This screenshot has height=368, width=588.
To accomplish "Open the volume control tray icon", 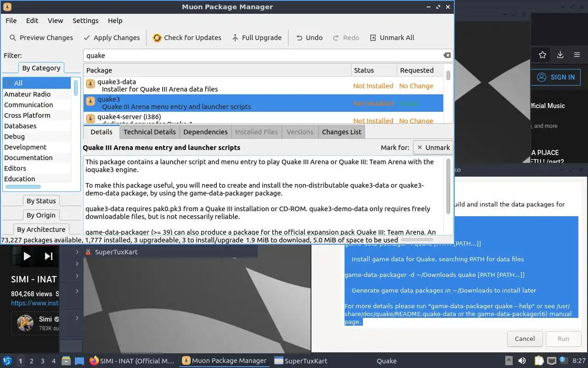I will coord(522,361).
